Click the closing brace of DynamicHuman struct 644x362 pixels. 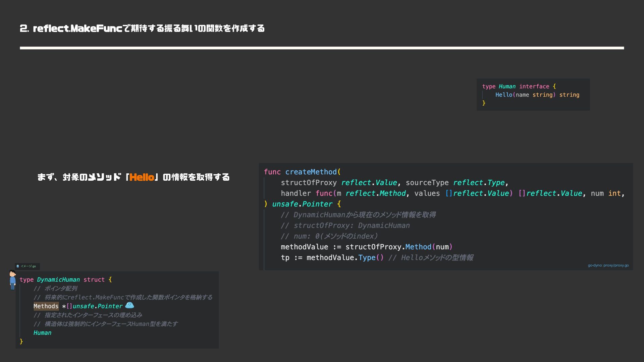(21, 341)
